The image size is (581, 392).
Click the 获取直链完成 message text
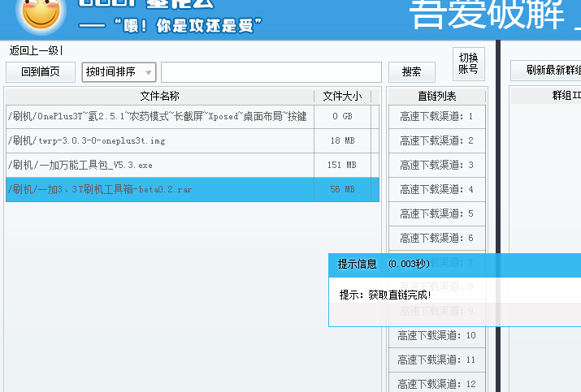coord(399,295)
